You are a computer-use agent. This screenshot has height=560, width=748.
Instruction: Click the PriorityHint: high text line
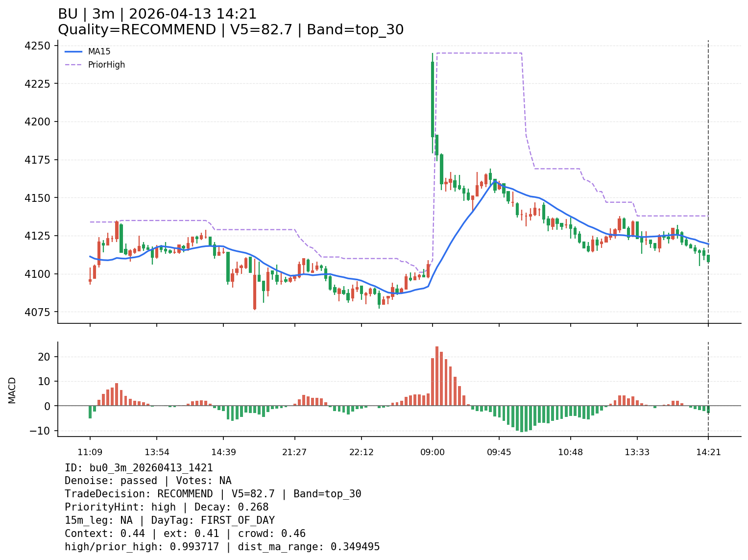pos(167,507)
